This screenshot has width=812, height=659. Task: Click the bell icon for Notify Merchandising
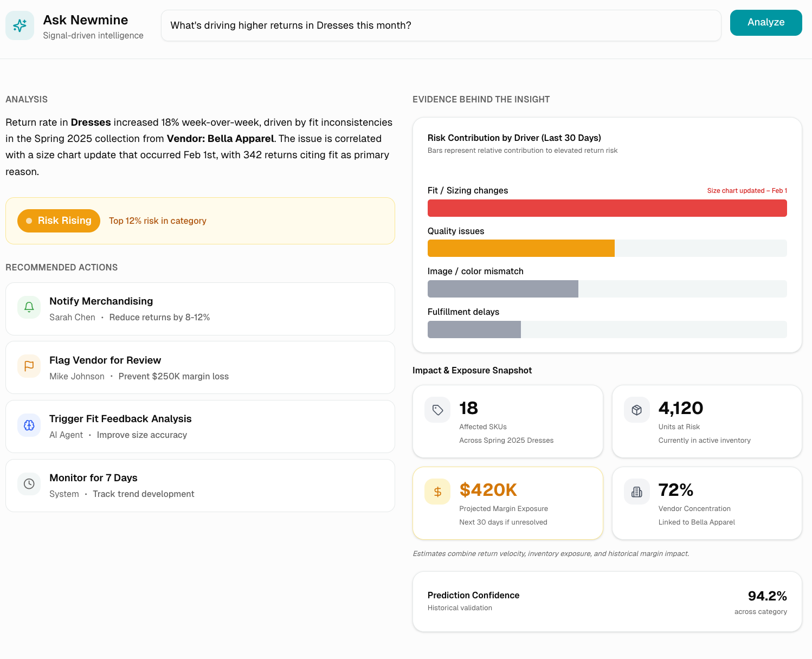coord(29,307)
